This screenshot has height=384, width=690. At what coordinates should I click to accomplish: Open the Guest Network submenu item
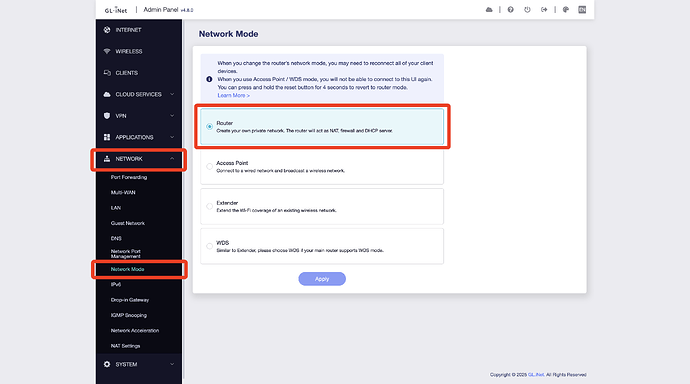coord(128,223)
